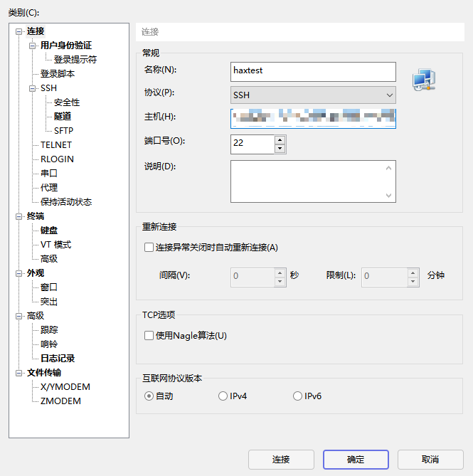Select the 自动 protocol radio button
Screen dimensions: 473x476
pos(149,396)
